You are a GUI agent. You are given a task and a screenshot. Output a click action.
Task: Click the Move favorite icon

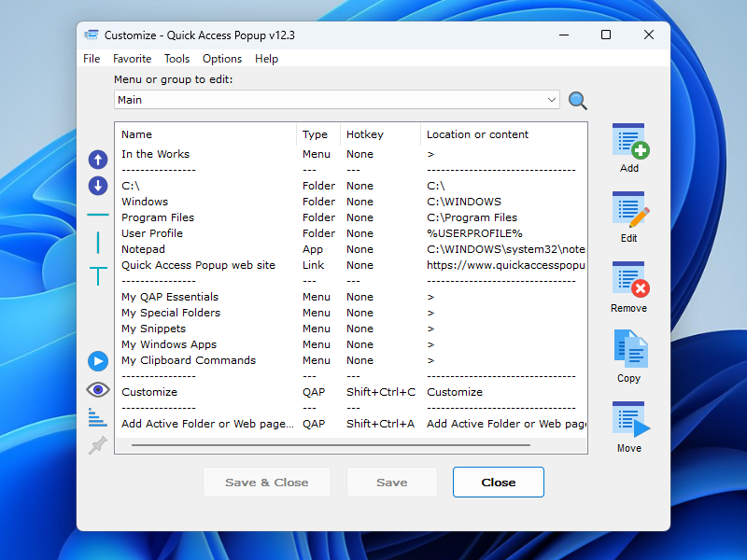coord(629,419)
